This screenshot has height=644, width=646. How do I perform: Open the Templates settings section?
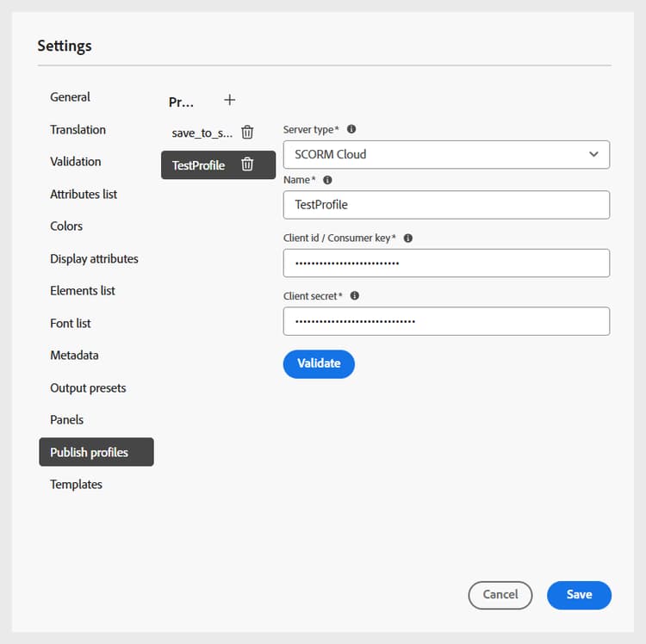pyautogui.click(x=76, y=485)
